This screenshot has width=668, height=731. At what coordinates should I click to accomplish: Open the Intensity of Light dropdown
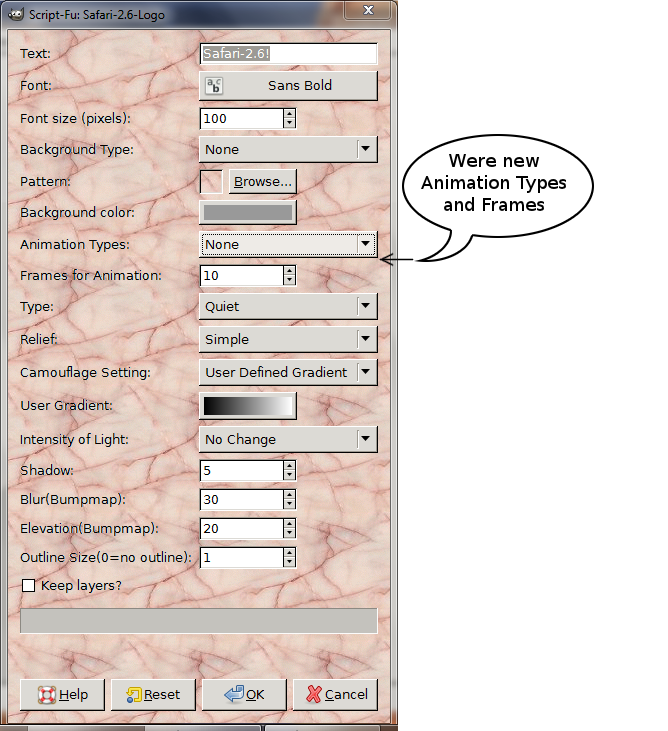[288, 439]
